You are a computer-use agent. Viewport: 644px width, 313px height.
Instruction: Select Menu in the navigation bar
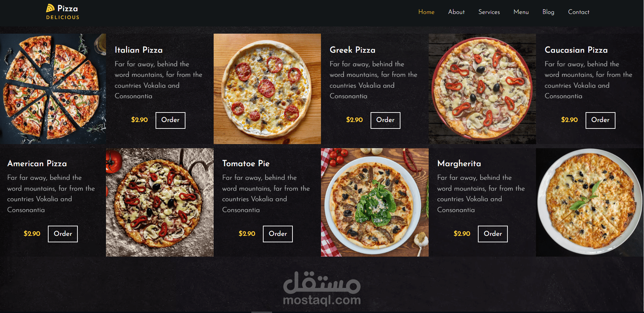click(521, 12)
